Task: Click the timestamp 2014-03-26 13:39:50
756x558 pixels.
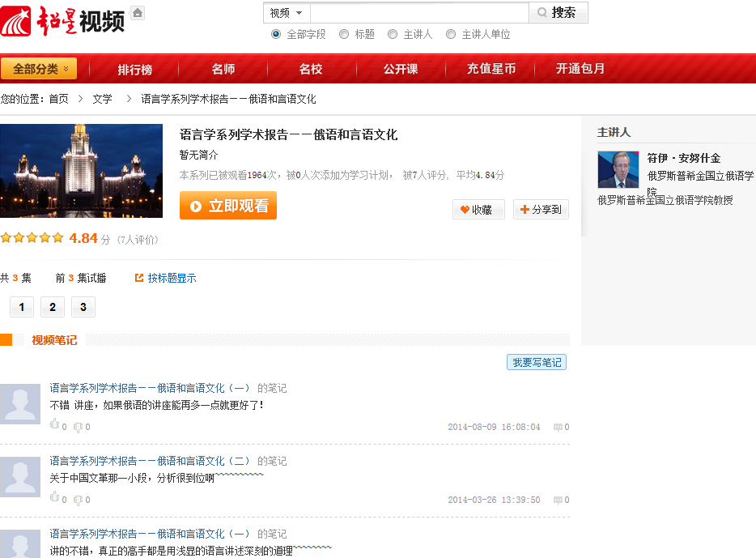Action: [x=495, y=500]
